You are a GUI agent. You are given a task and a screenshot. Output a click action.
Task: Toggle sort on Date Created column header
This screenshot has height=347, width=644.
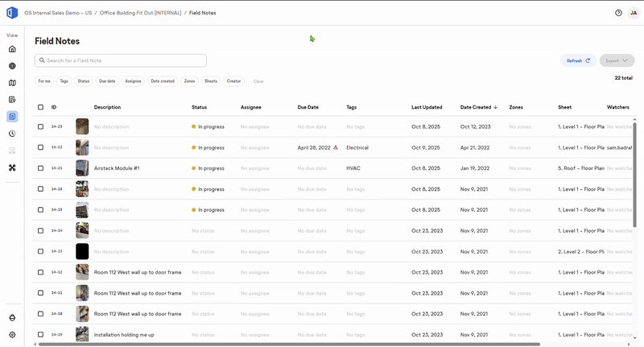pyautogui.click(x=478, y=107)
